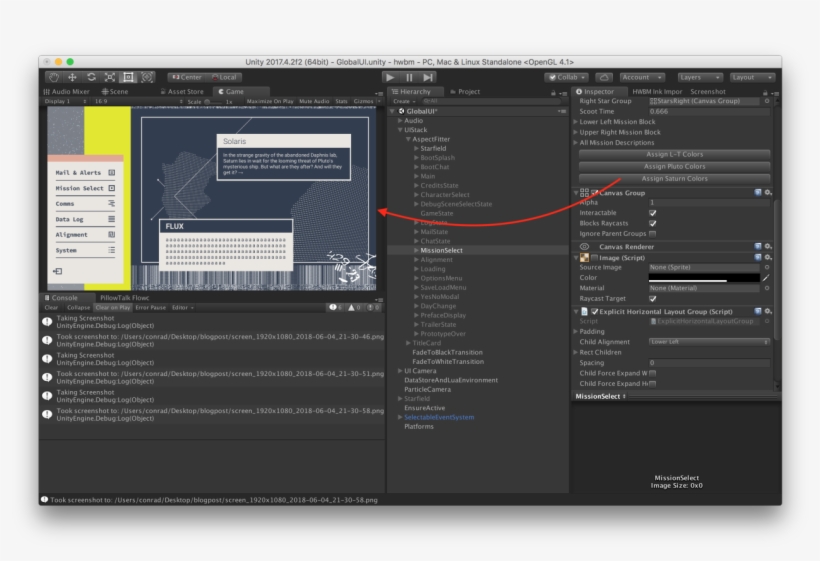Toggle the Blocks Raycasts checkbox
Screen dimensions: 820x561
tap(653, 223)
